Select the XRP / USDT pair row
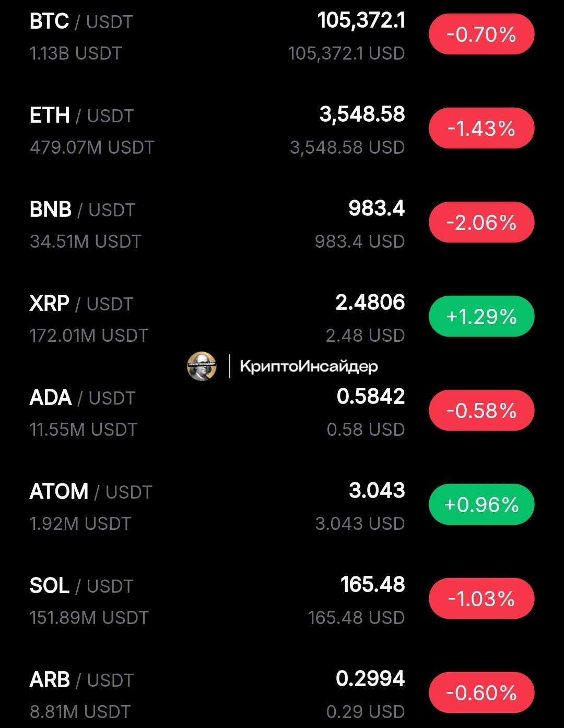Screen dimensions: 564x728 pyautogui.click(x=81, y=304)
